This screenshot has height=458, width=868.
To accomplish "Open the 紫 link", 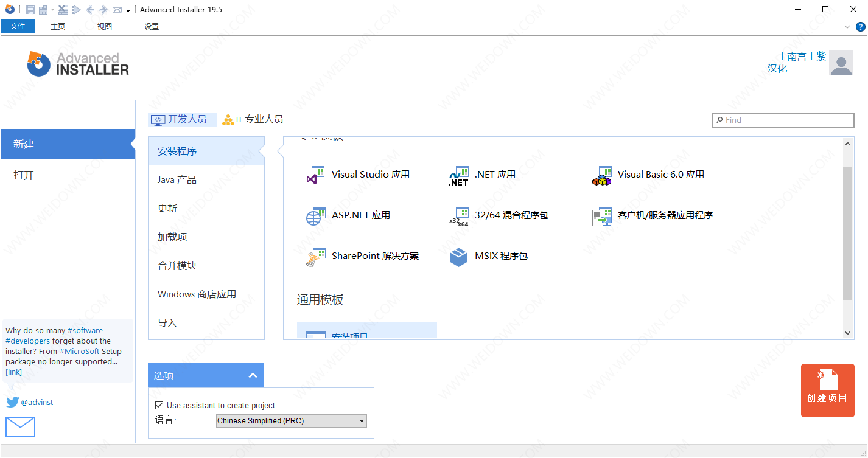I will pos(821,57).
